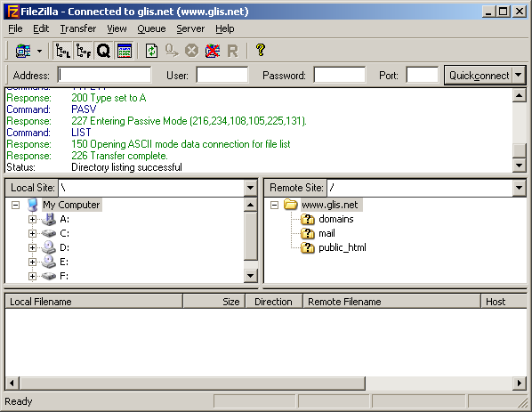Click the Quickconnect button

click(479, 76)
